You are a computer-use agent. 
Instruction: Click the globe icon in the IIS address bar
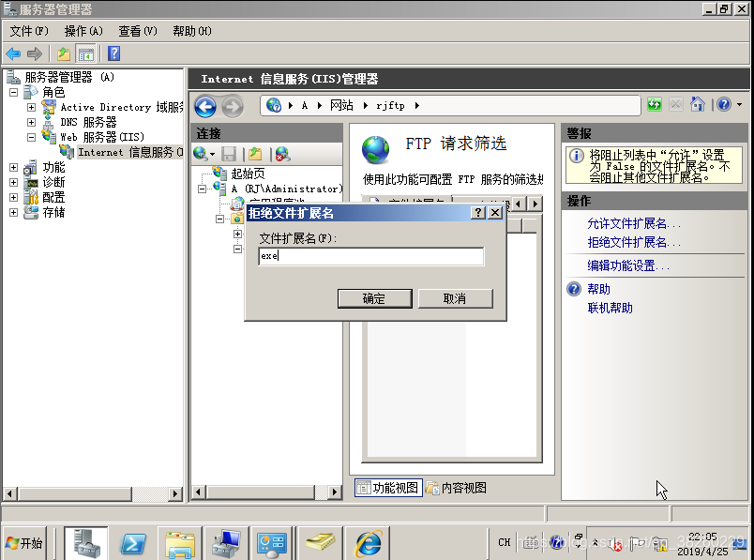pos(274,105)
